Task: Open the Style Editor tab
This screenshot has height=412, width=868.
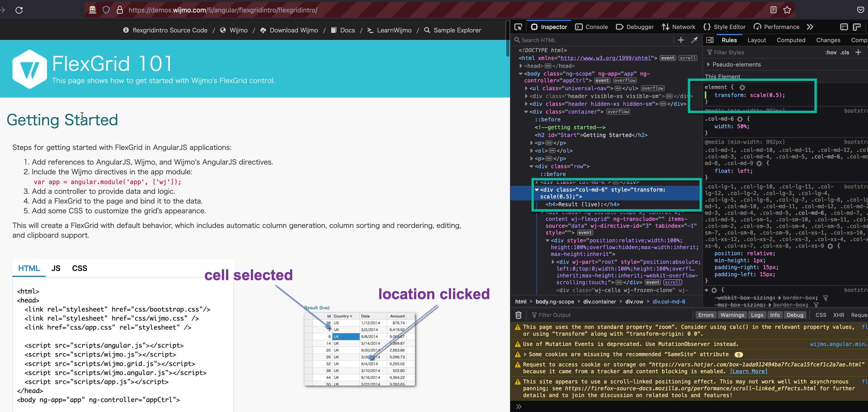Action: pos(724,27)
